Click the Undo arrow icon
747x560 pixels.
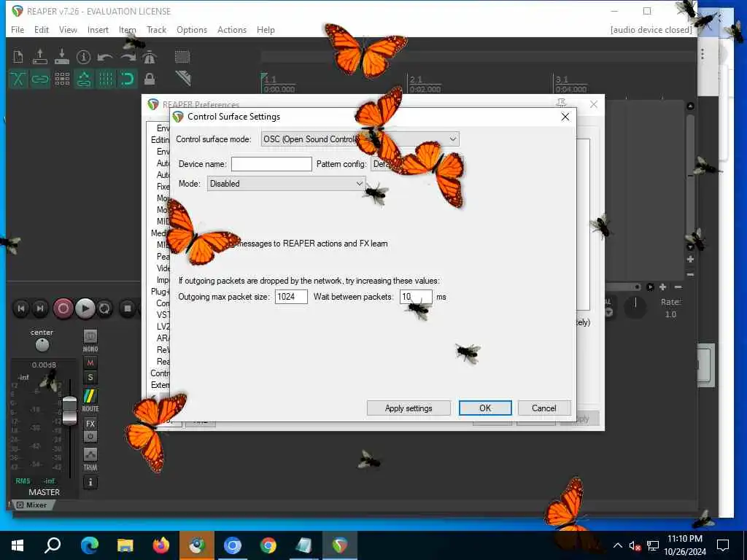105,57
